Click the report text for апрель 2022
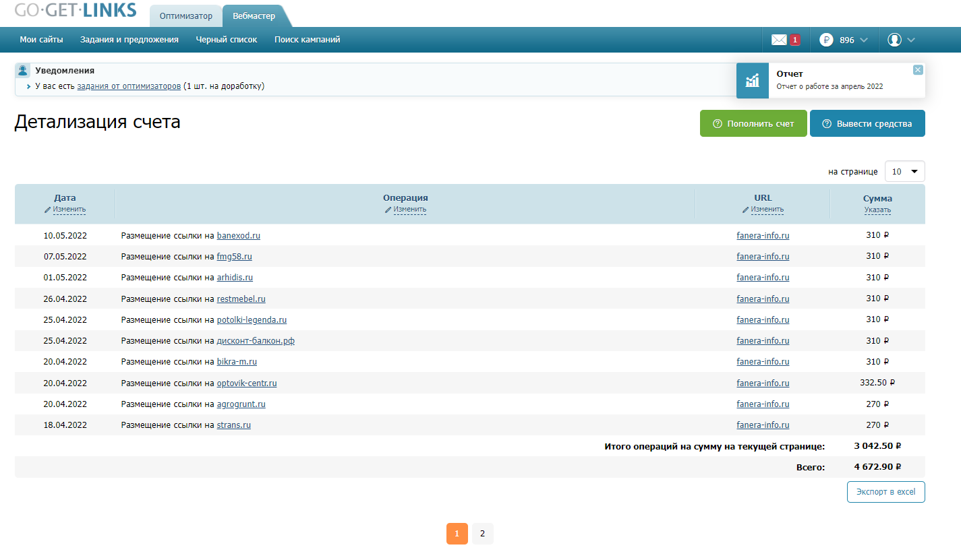Image resolution: width=961 pixels, height=560 pixels. point(829,86)
